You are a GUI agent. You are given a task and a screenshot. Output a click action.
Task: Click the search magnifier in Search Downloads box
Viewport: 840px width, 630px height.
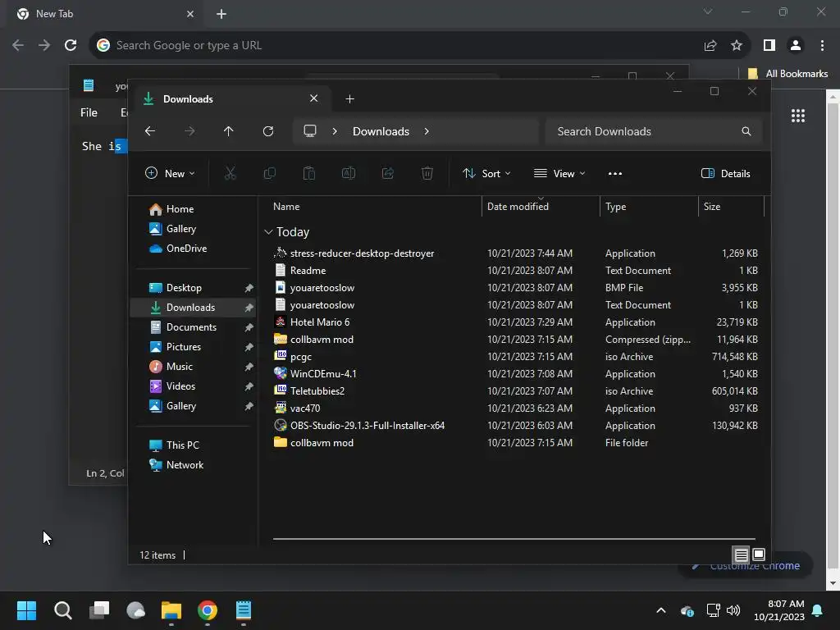click(746, 131)
